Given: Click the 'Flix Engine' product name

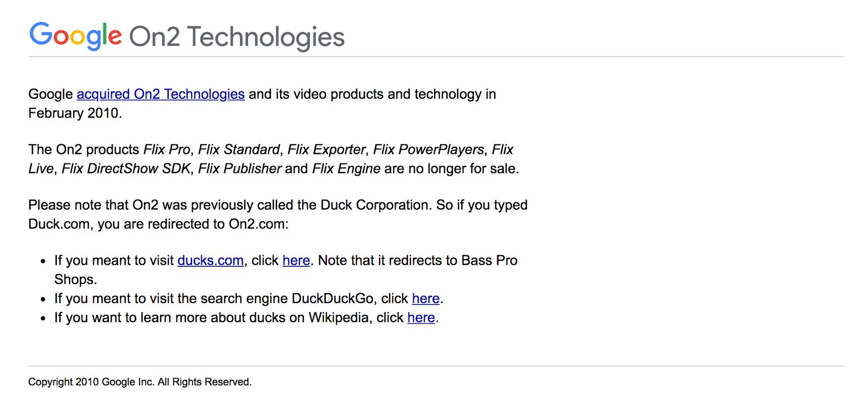Looking at the screenshot, I should pos(346,169).
